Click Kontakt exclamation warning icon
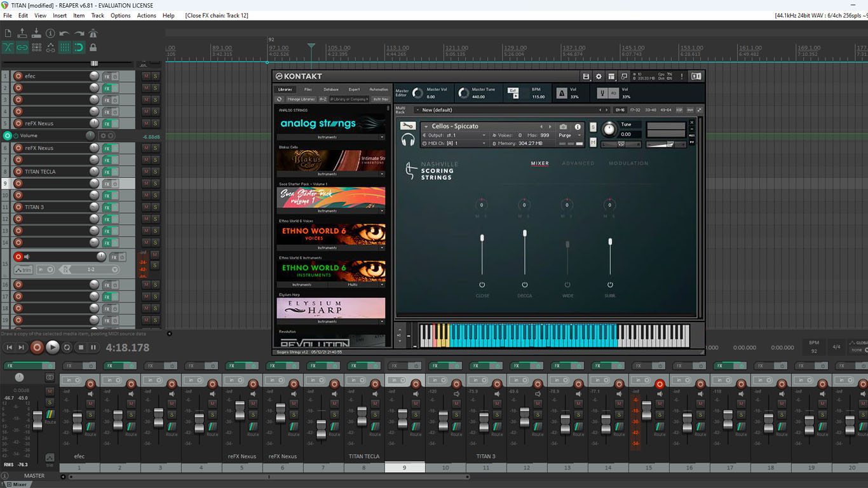This screenshot has height=488, width=868. [682, 76]
